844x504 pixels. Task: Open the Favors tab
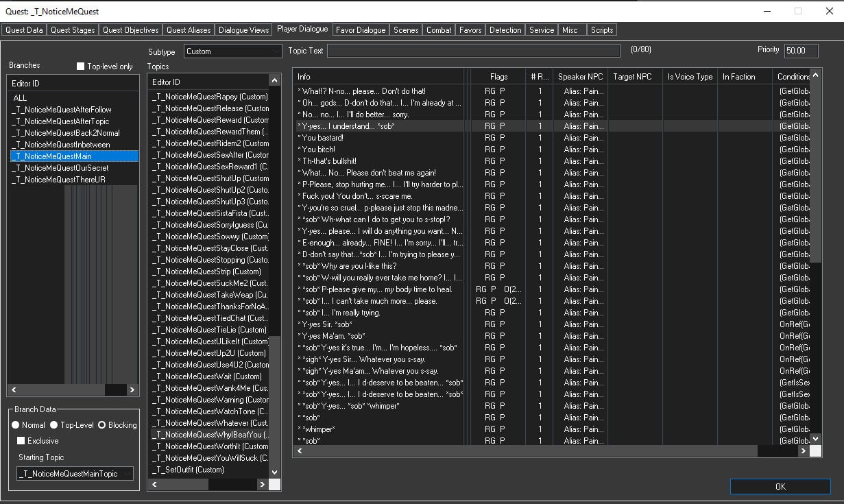(x=470, y=29)
